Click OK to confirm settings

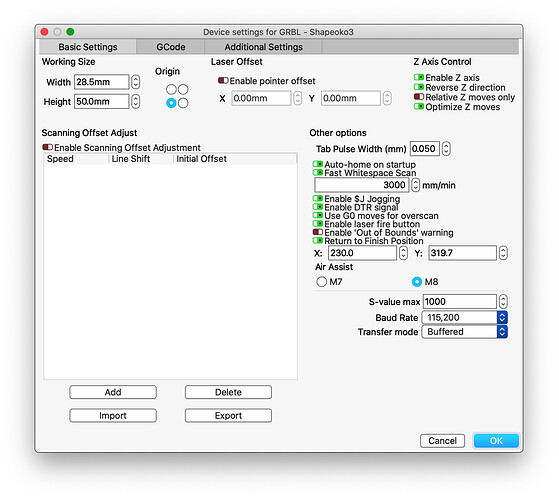pyautogui.click(x=496, y=441)
